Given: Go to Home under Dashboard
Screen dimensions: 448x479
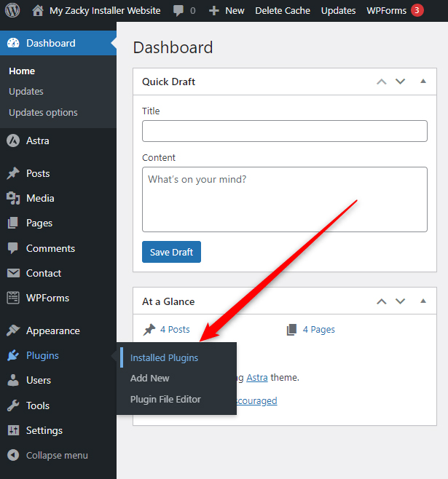Looking at the screenshot, I should point(22,71).
